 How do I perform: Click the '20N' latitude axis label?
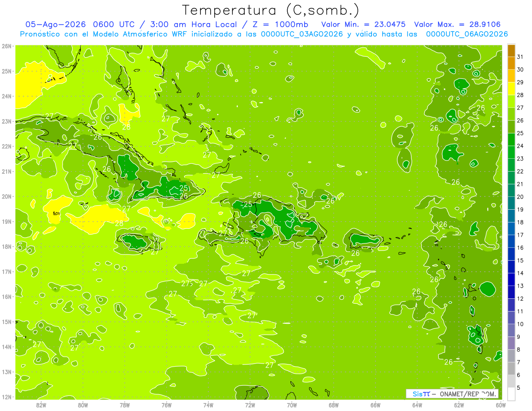pos(6,196)
